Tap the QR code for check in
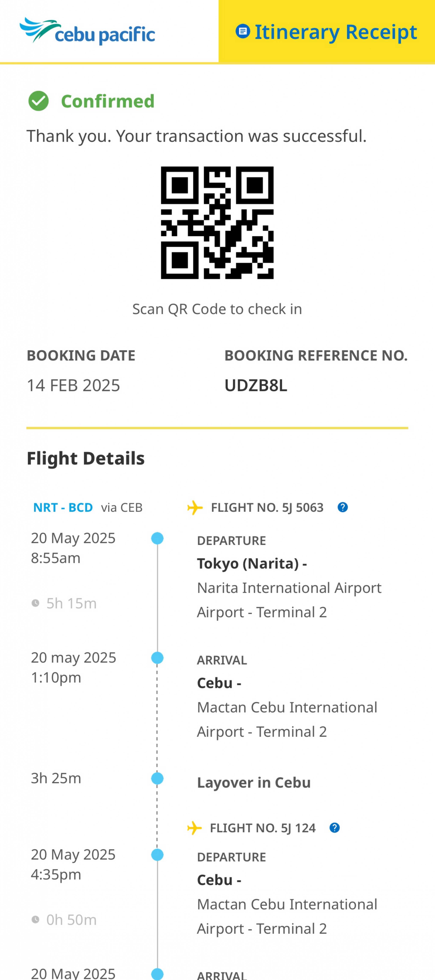 tap(217, 223)
